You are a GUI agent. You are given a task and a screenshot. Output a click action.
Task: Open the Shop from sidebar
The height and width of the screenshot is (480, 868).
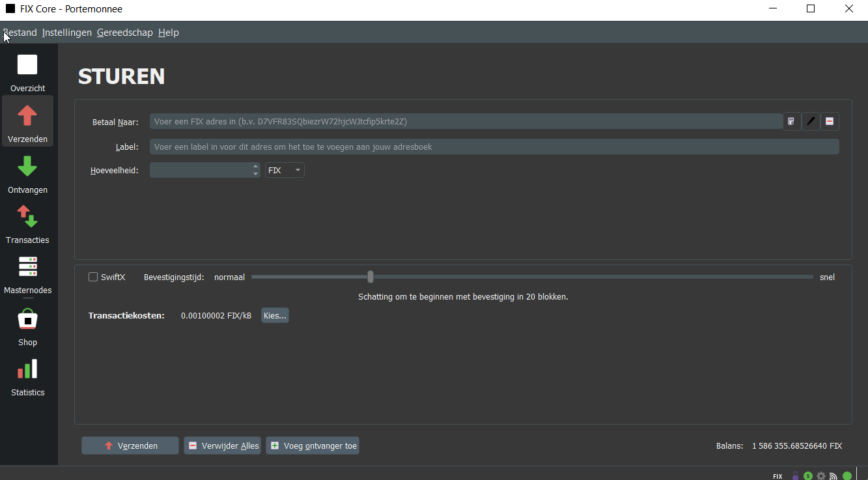click(27, 326)
